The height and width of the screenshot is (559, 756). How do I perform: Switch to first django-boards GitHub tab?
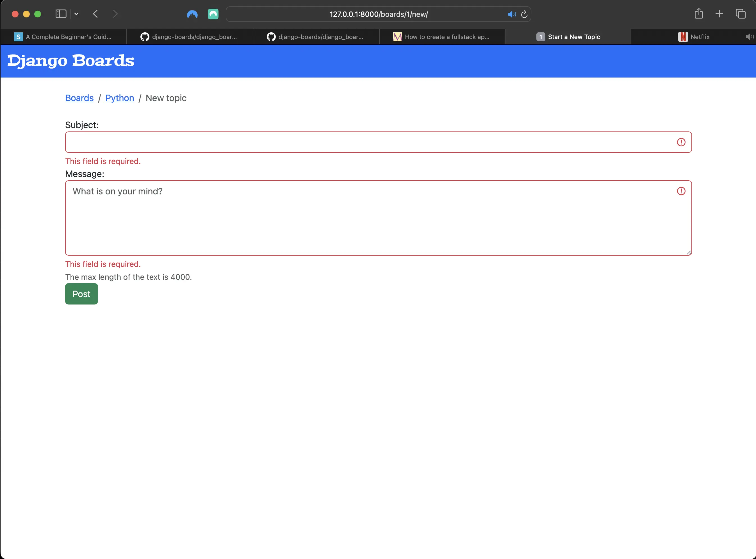tap(190, 37)
